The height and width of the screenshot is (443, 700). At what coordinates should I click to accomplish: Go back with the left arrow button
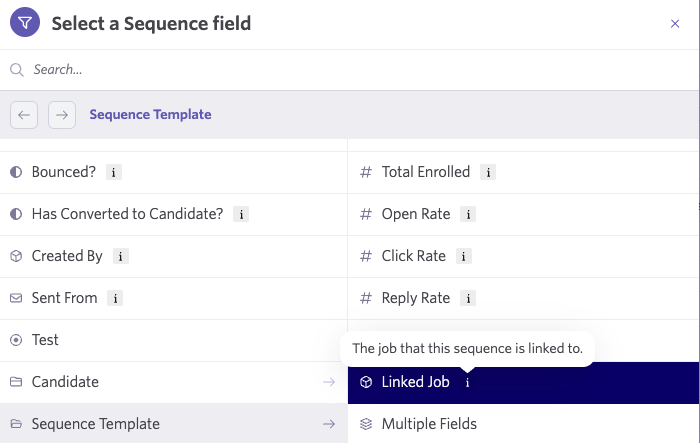coord(25,115)
